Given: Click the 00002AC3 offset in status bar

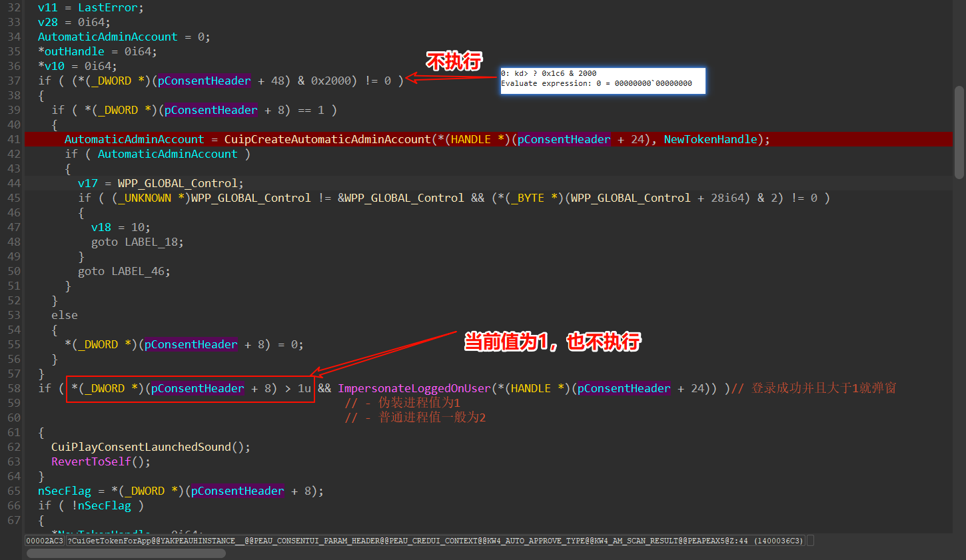Looking at the screenshot, I should tap(45, 541).
